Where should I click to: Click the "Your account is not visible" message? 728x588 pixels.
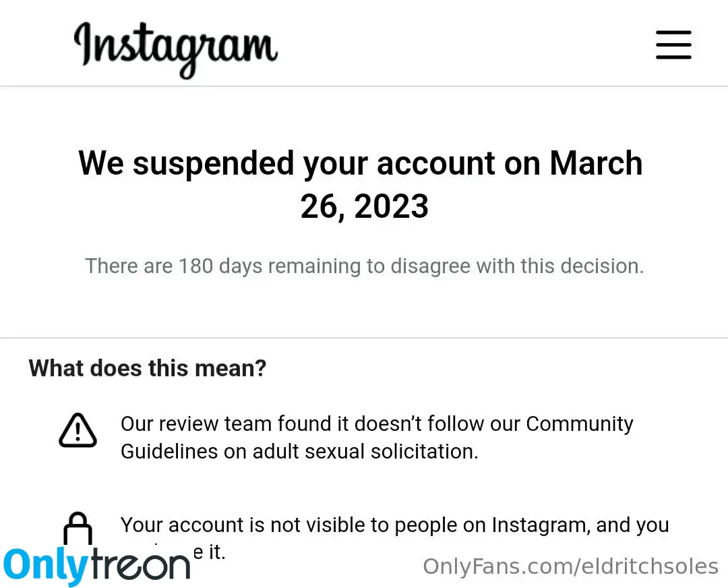(x=394, y=525)
